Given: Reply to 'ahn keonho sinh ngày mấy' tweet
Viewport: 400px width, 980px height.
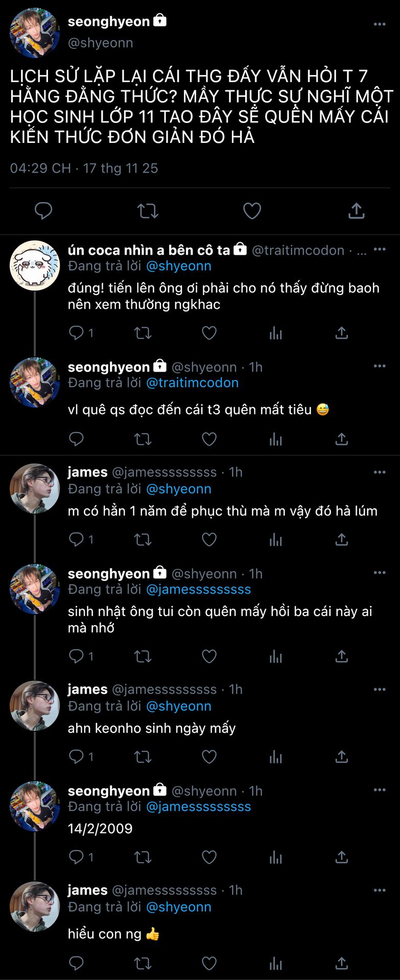Looking at the screenshot, I should pyautogui.click(x=77, y=756).
